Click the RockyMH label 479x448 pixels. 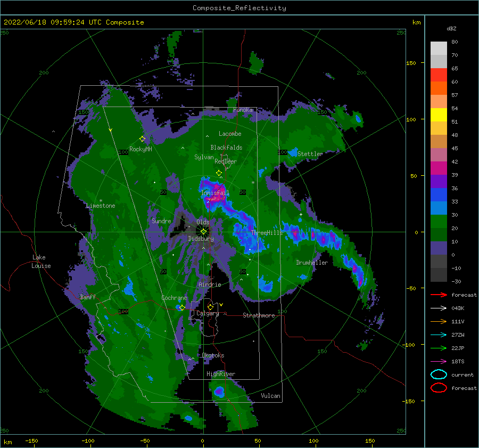pos(141,149)
